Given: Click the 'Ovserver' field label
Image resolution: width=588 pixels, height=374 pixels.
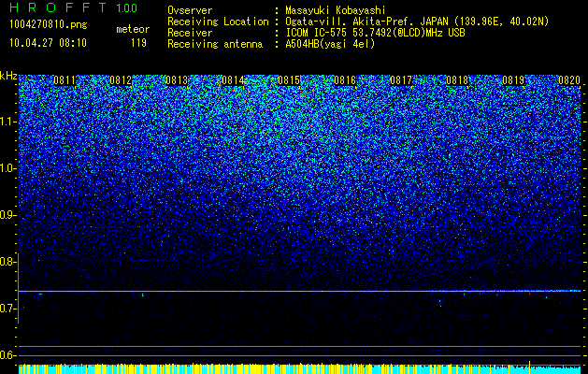Looking at the screenshot, I should [190, 10].
